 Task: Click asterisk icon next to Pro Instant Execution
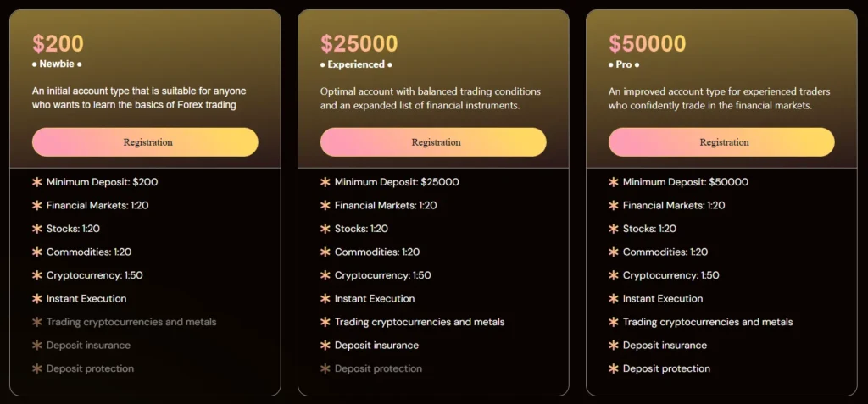pos(613,298)
